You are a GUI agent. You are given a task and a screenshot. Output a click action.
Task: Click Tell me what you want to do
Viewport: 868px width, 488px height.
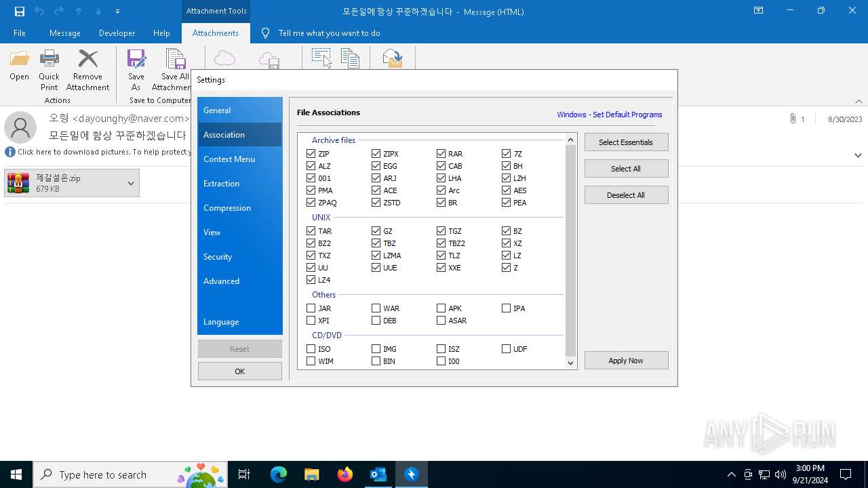point(329,33)
